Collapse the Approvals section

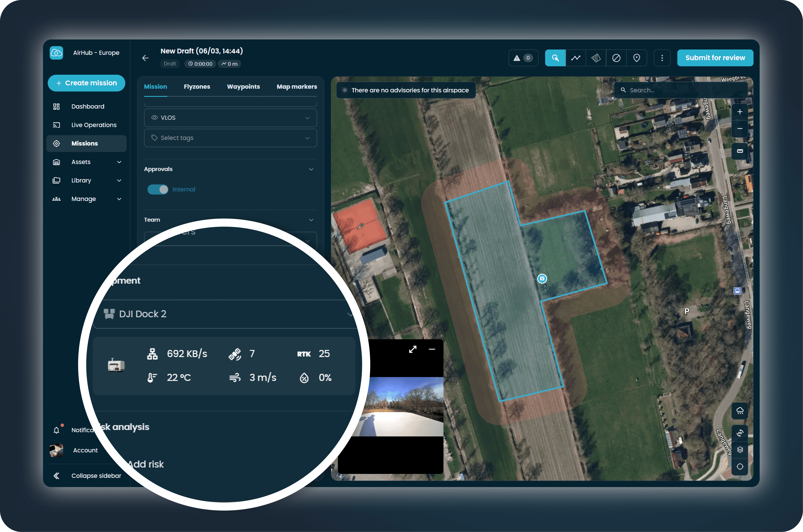(311, 169)
